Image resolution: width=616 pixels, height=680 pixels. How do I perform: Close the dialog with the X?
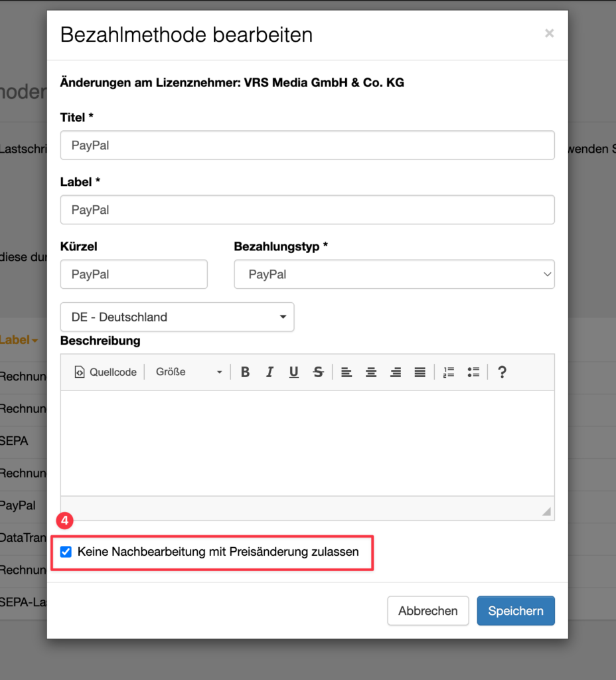pos(549,33)
